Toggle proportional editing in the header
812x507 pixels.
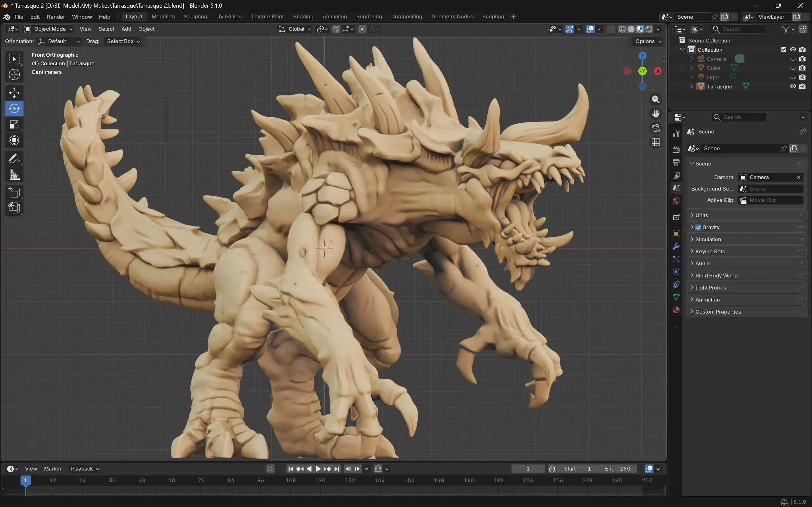362,29
